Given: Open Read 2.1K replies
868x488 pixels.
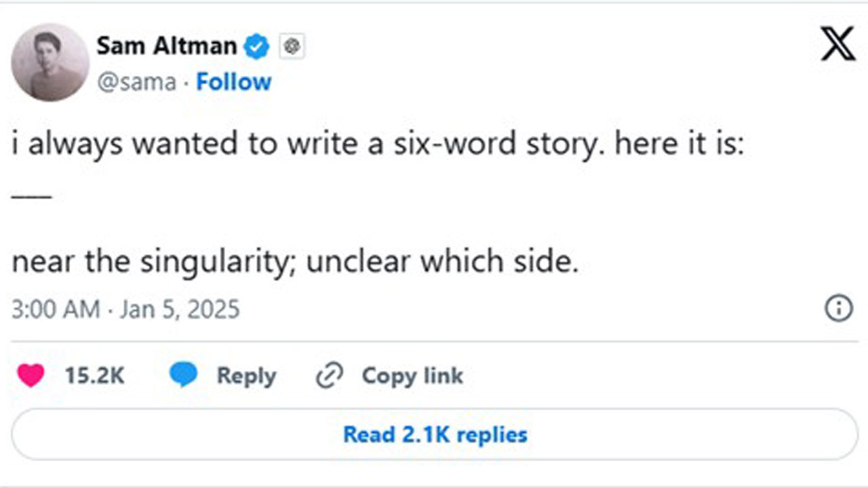Looking at the screenshot, I should (x=435, y=434).
